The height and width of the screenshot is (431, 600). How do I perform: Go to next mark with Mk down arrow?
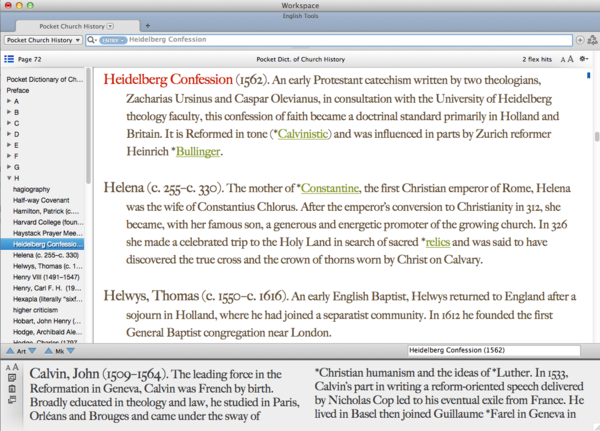click(71, 351)
